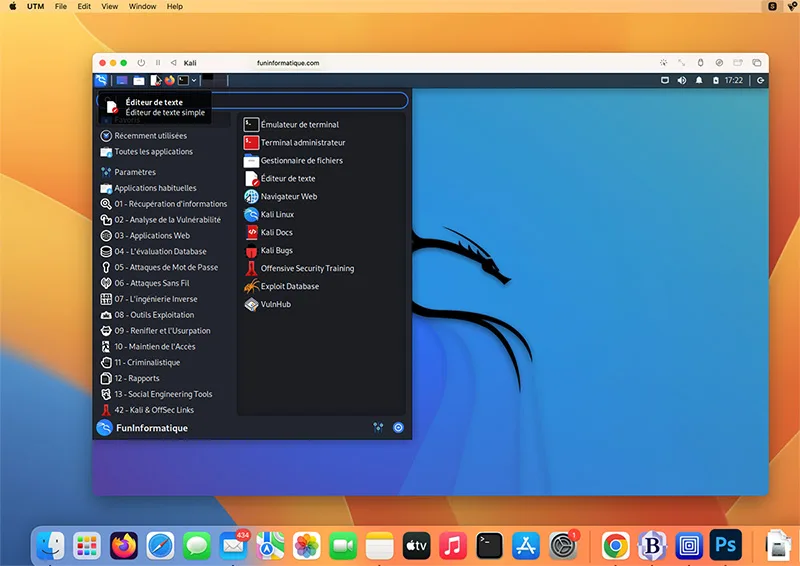Image resolution: width=800 pixels, height=566 pixels.
Task: Open 05 - Attaques de Mot de Passe category
Action: coord(163,267)
